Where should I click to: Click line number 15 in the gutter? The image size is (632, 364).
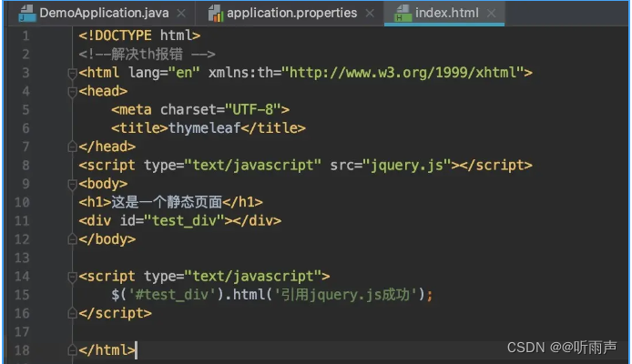tap(22, 295)
